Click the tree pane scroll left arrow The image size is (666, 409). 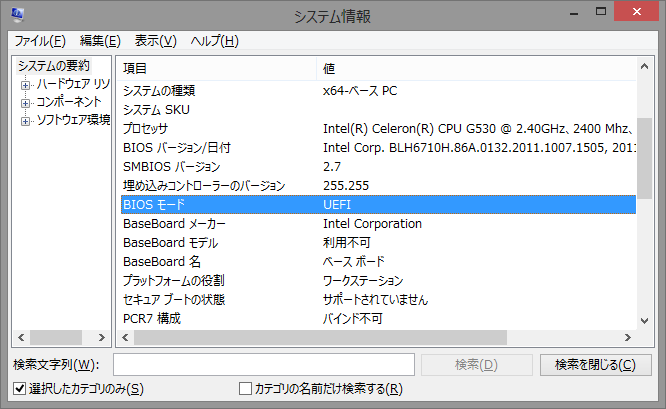[x=21, y=338]
